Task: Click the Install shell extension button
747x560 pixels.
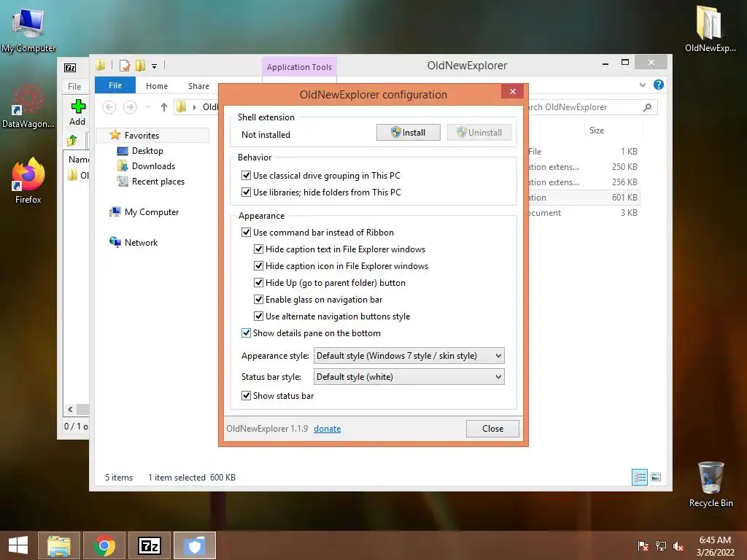Action: tap(409, 133)
